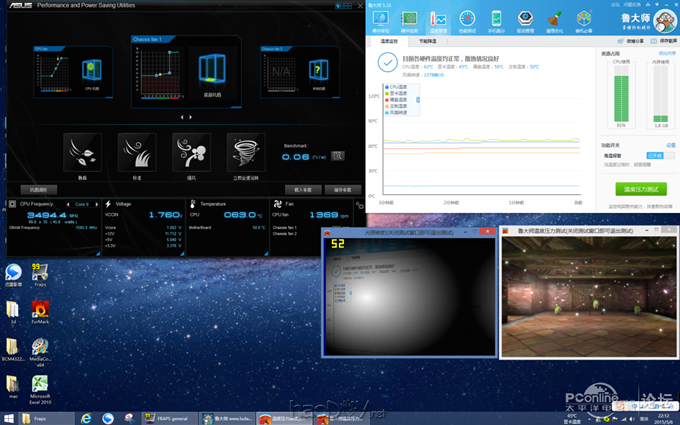
Task: Select the Silent fan mode leaf icon
Action: click(x=82, y=152)
